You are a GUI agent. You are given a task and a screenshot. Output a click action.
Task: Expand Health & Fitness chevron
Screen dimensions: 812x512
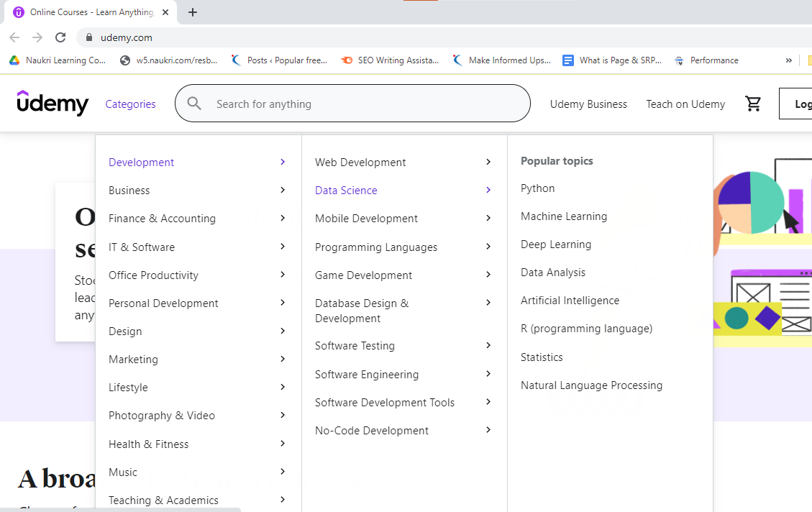pyautogui.click(x=283, y=443)
